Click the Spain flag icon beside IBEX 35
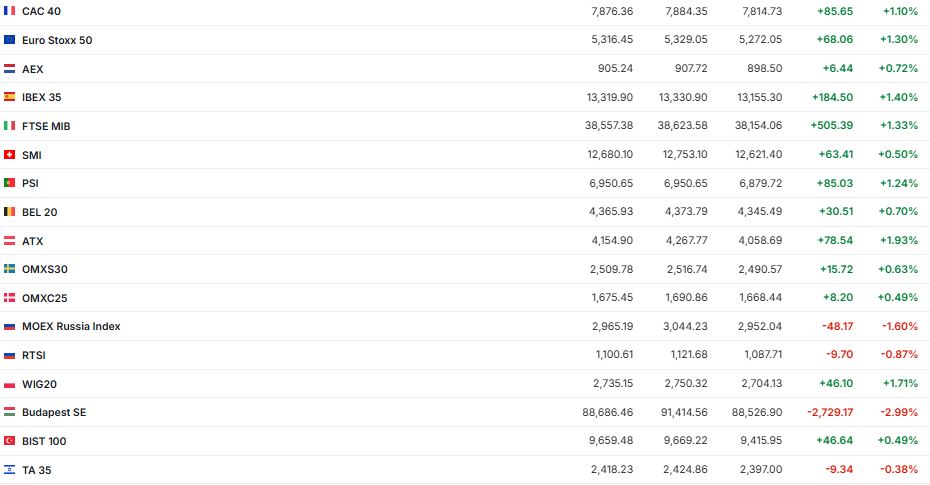This screenshot has height=485, width=930. pos(10,97)
